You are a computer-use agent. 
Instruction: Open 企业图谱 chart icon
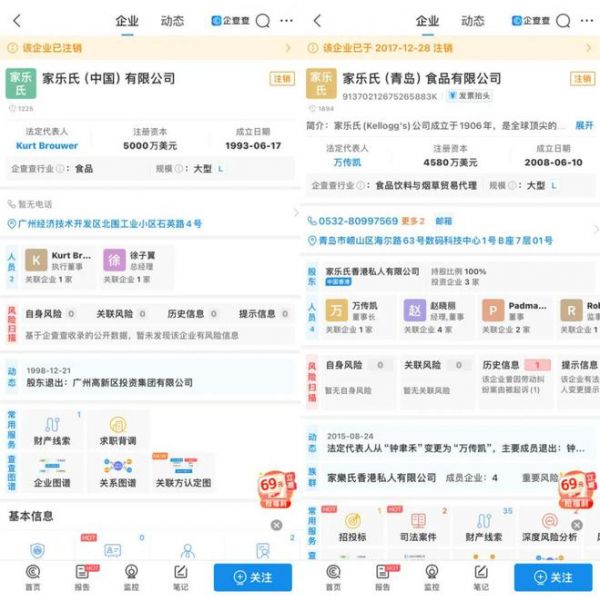[x=52, y=473]
